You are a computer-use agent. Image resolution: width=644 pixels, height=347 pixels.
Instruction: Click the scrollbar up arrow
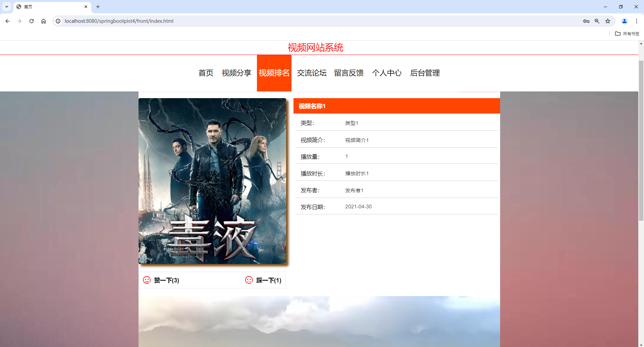[641, 44]
